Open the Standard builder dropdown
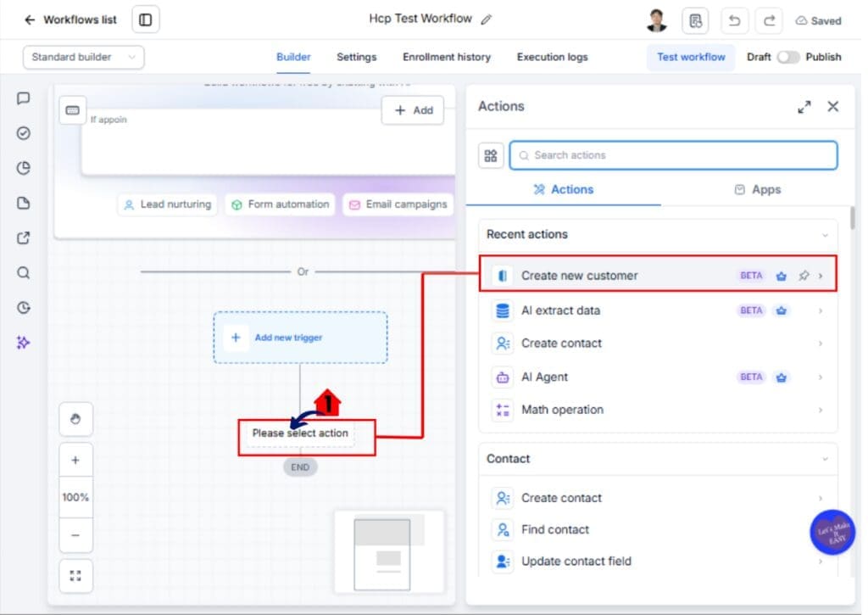This screenshot has width=868, height=615. tap(84, 57)
